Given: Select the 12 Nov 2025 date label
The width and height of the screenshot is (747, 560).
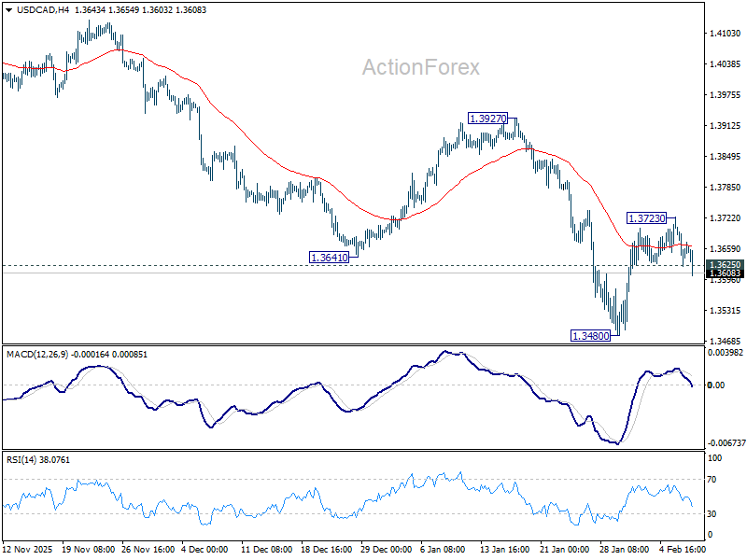Looking at the screenshot, I should tap(29, 551).
